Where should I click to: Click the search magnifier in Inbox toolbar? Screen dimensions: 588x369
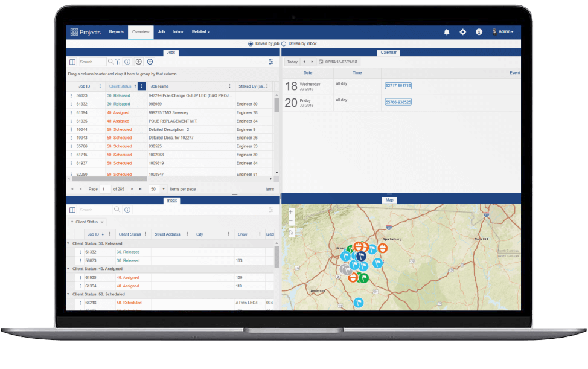pos(117,210)
